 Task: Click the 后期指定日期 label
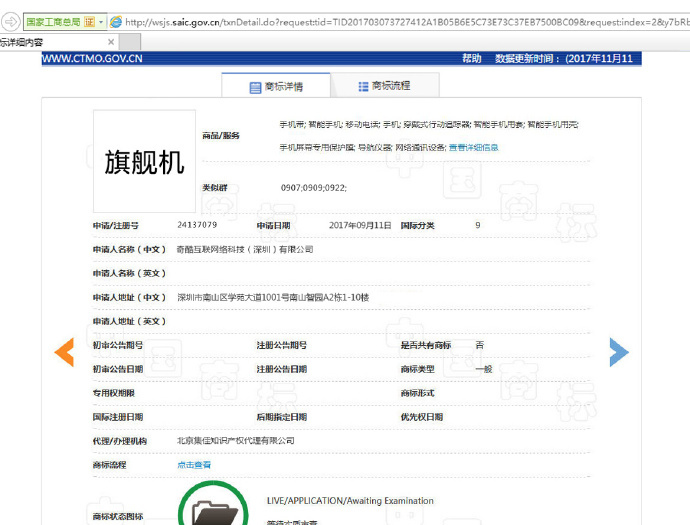tap(282, 417)
